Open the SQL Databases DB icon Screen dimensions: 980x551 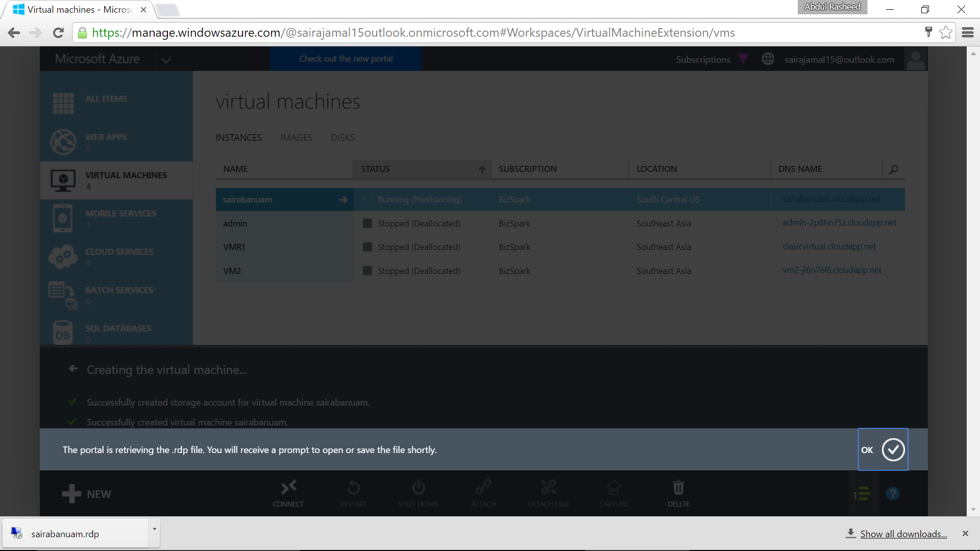coord(63,333)
